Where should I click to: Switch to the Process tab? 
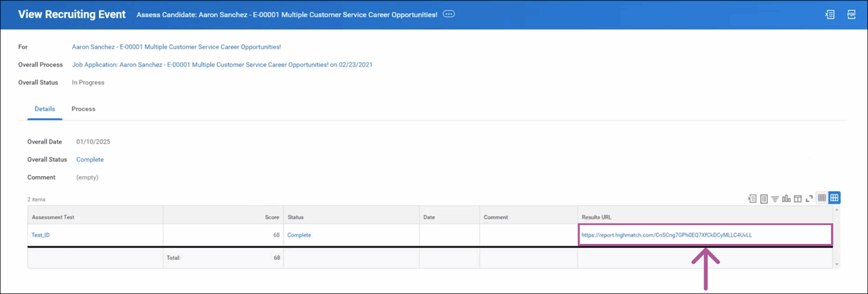(83, 109)
